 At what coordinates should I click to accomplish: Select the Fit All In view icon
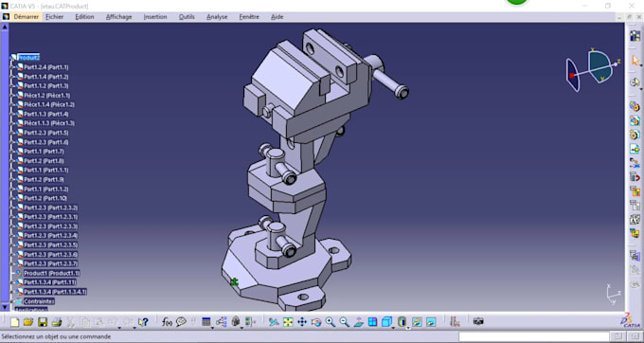click(x=288, y=322)
